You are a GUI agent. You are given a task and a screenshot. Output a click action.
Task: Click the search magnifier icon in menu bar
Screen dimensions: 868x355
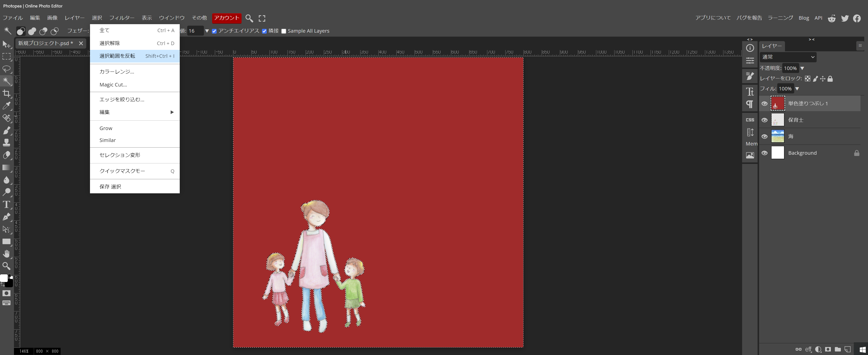[x=249, y=18]
